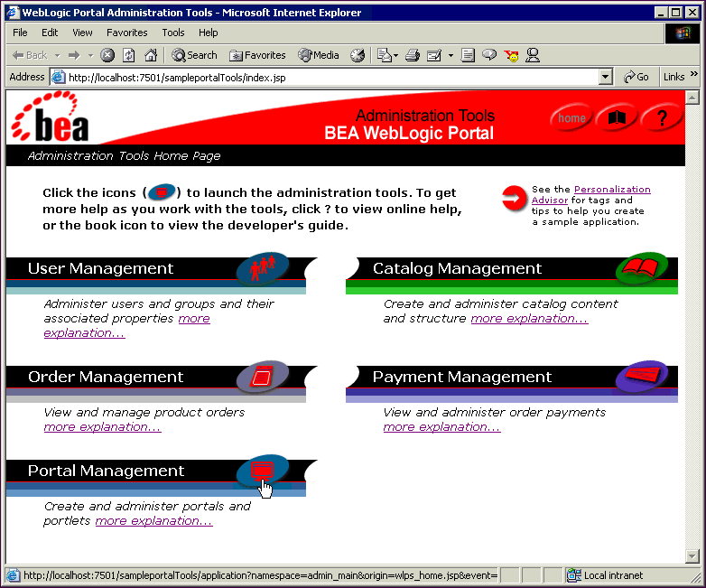Screen dimensions: 706x588
Task: Open the Edit menu
Action: point(50,33)
